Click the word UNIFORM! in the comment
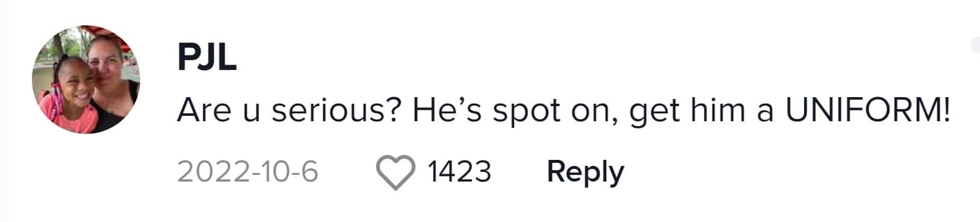This screenshot has width=980, height=222. click(x=867, y=110)
